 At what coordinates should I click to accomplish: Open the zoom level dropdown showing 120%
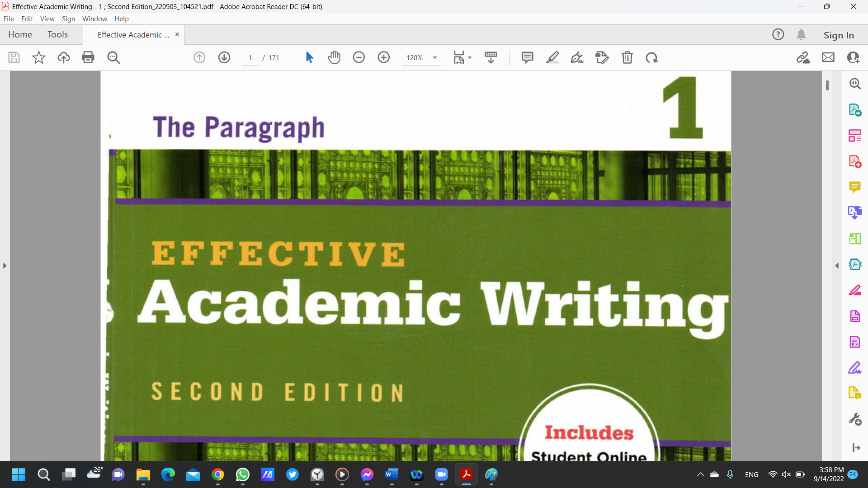pyautogui.click(x=421, y=57)
